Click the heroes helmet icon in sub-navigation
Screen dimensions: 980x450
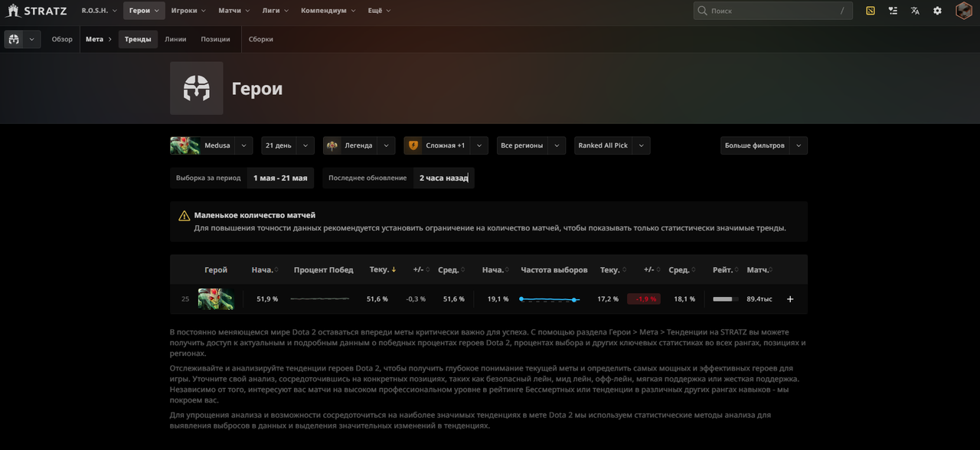pos(14,39)
